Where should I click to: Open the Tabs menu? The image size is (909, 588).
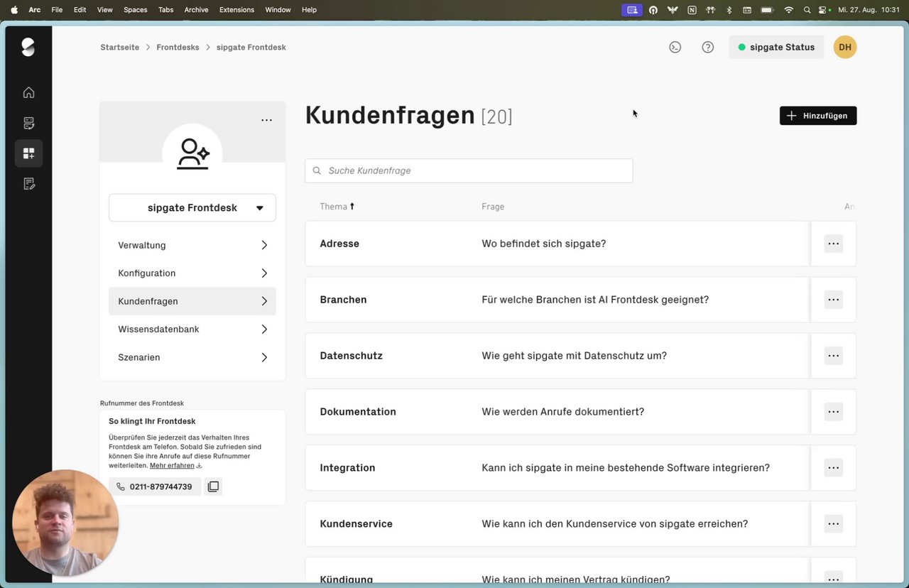pyautogui.click(x=166, y=10)
